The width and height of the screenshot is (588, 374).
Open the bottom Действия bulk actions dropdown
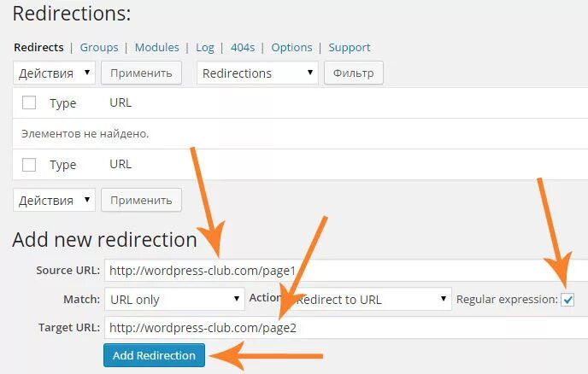click(53, 201)
